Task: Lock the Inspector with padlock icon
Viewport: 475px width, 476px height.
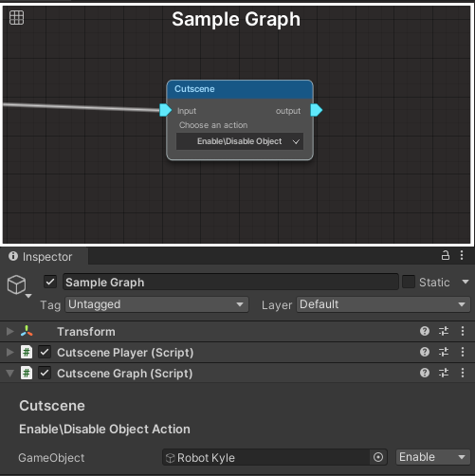Action: coord(446,255)
